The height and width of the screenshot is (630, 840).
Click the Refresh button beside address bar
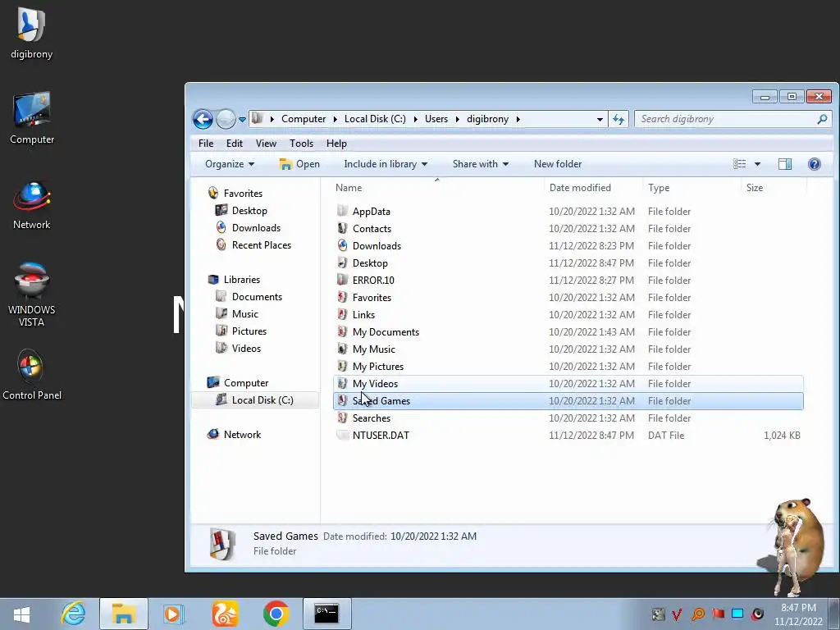pyautogui.click(x=619, y=119)
